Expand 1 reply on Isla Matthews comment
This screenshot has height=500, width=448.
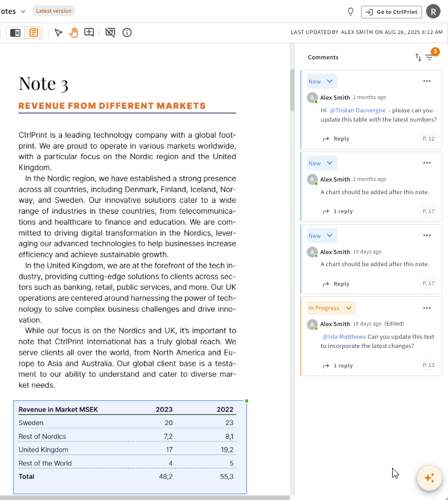tap(337, 366)
